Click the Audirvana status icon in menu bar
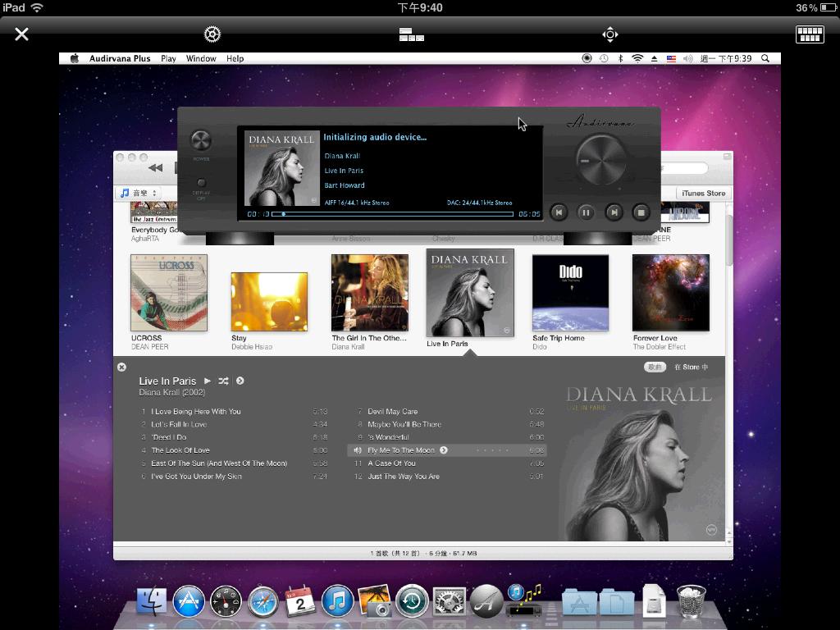Screen dimensions: 840x630 587,58
